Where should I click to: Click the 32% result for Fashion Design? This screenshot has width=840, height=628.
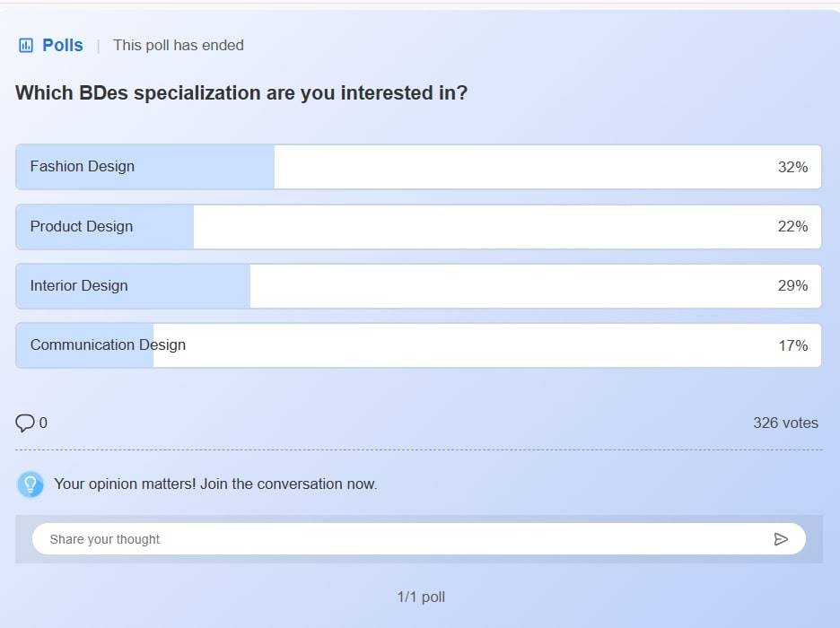tap(792, 167)
